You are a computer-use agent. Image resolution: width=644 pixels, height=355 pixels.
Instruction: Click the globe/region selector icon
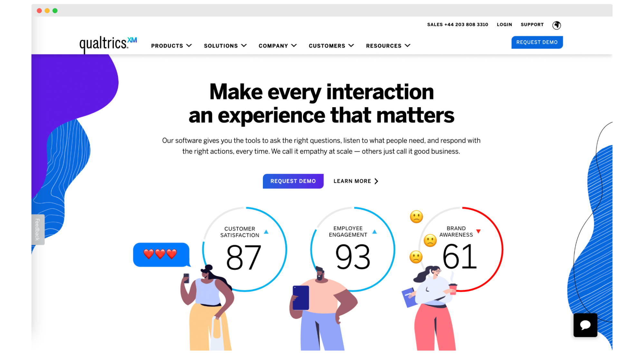pyautogui.click(x=557, y=25)
